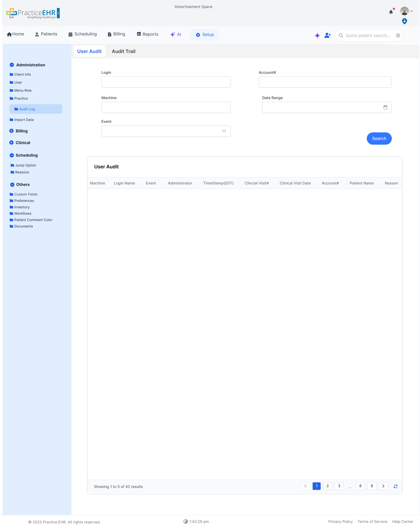Click the magnifier in Quick patient search
Viewport: 420px width, 529px height.
tap(341, 36)
